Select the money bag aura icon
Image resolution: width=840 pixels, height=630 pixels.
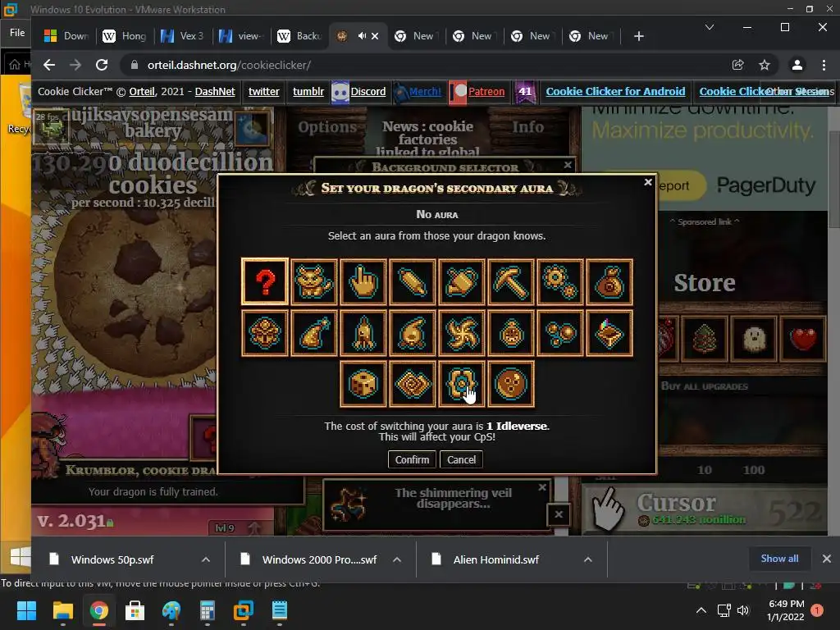pyautogui.click(x=609, y=282)
